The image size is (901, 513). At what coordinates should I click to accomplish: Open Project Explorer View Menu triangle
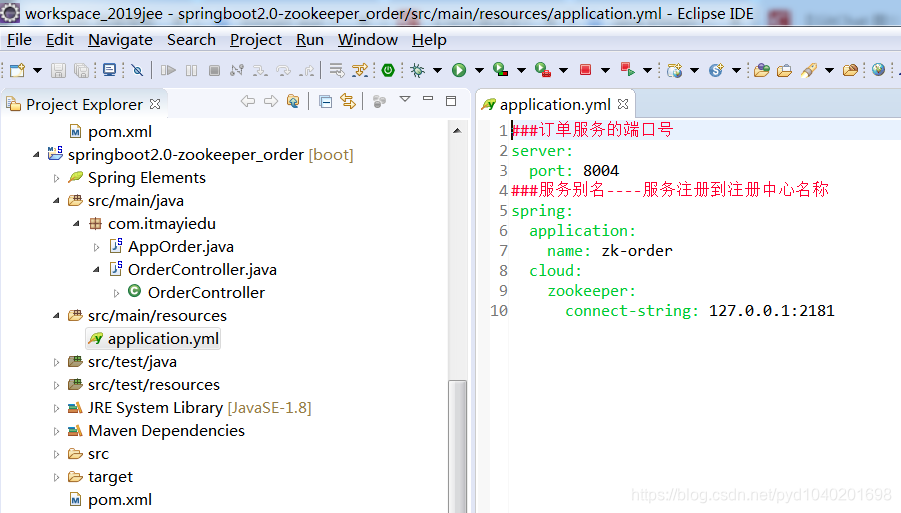(x=405, y=99)
